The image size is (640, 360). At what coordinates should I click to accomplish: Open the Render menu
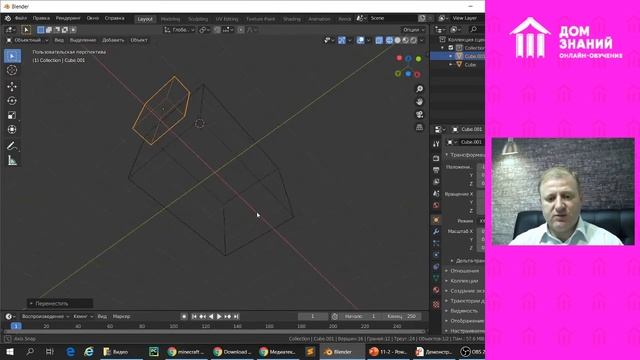pos(68,18)
